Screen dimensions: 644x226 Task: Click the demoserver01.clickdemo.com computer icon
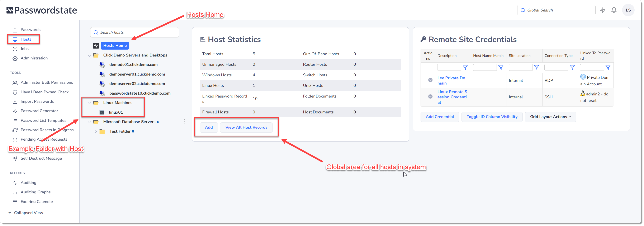pyautogui.click(x=102, y=74)
